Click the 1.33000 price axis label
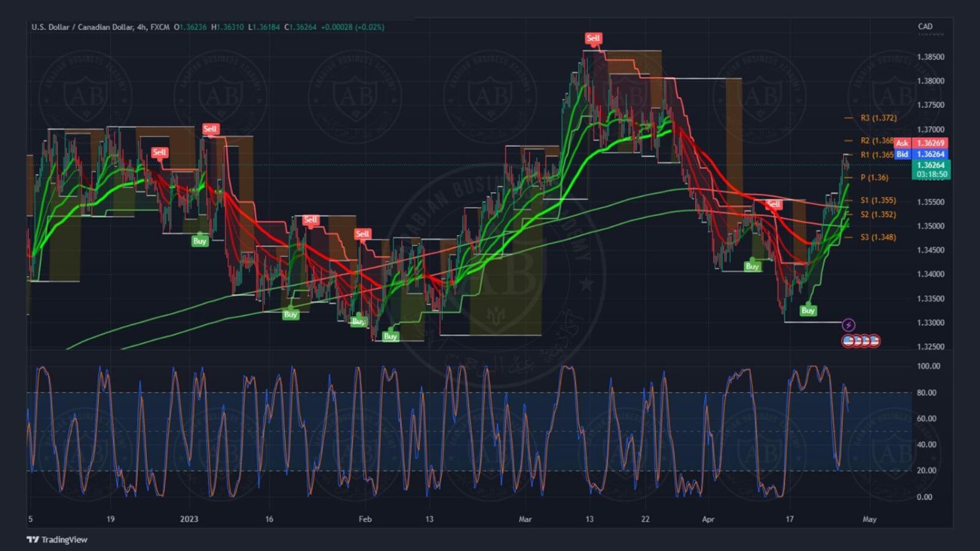 point(930,323)
